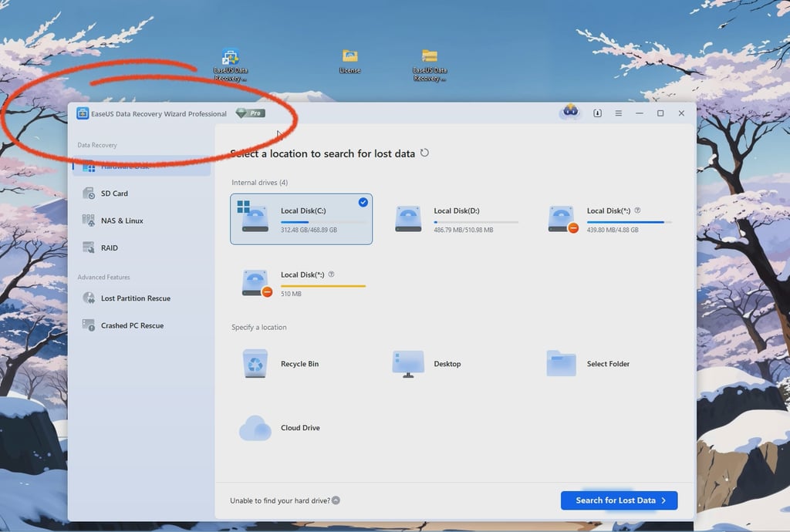Viewport: 790px width, 532px height.
Task: Click the SD Card sidebar icon
Action: 88,194
